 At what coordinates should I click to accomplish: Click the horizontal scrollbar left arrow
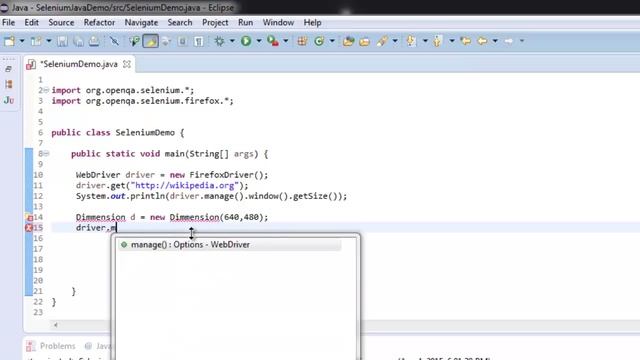(x=56, y=325)
